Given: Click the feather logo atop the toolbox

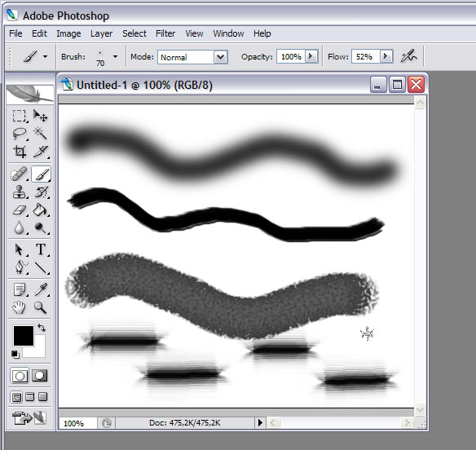Looking at the screenshot, I should 29,95.
